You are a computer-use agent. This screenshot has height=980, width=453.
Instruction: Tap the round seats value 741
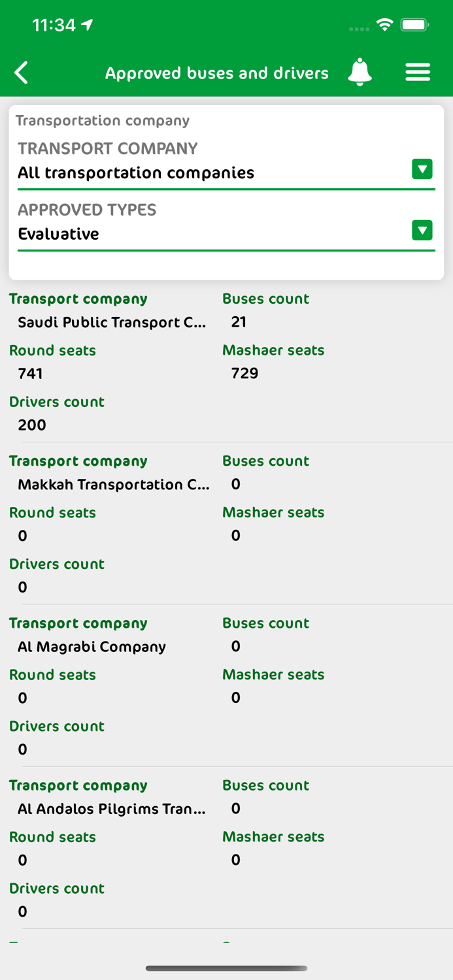click(x=31, y=374)
